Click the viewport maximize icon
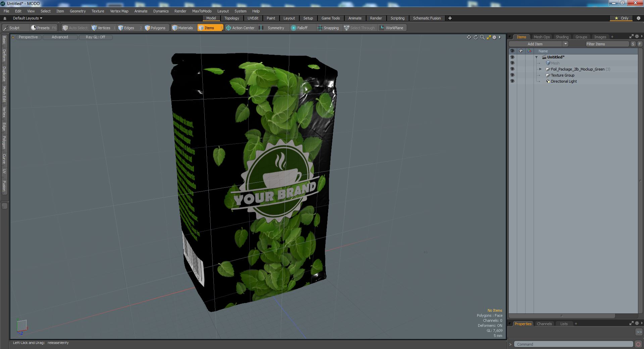 [x=489, y=37]
